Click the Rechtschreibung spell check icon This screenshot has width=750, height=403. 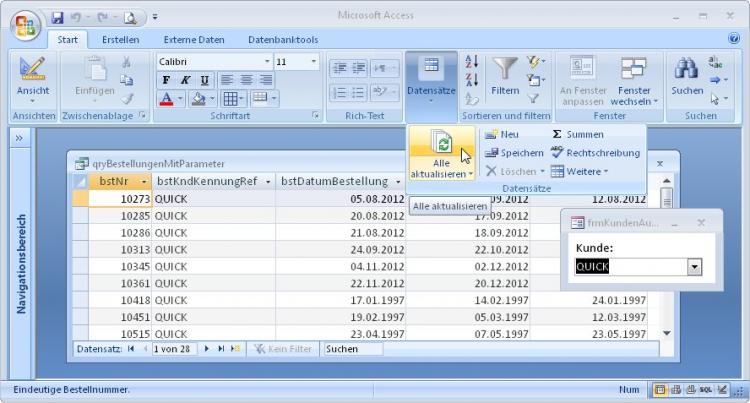click(x=557, y=153)
